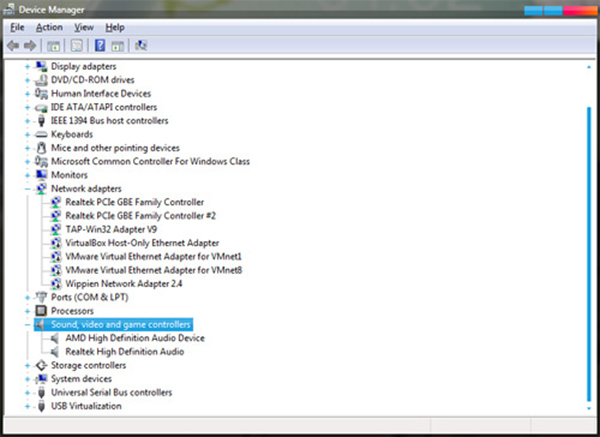
Task: Expand Universal Serial Bus controllers node
Action: coord(27,393)
